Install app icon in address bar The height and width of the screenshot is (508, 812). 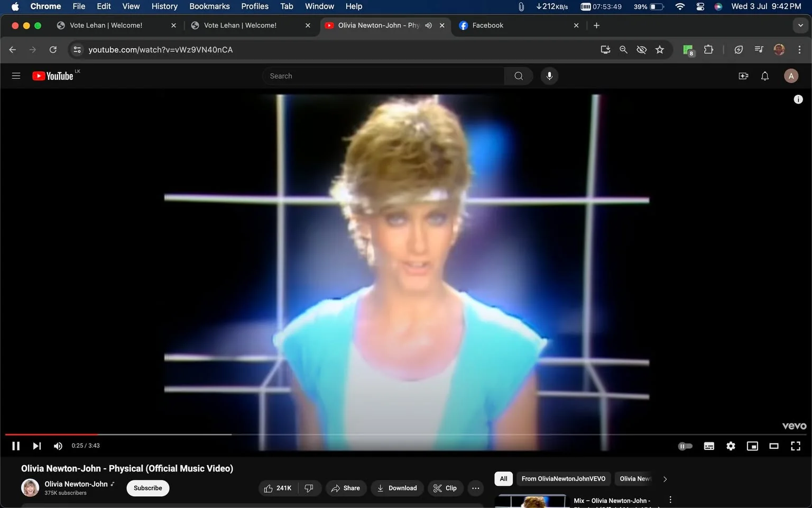click(x=605, y=49)
